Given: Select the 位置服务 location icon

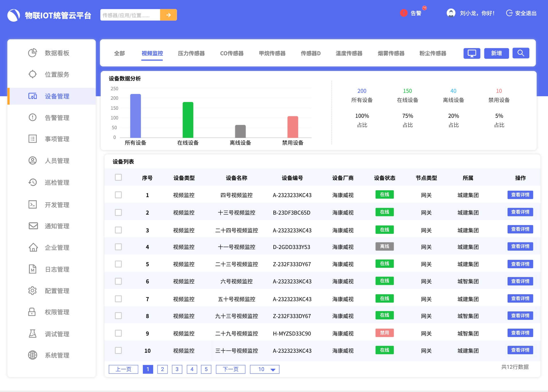Looking at the screenshot, I should [x=32, y=74].
